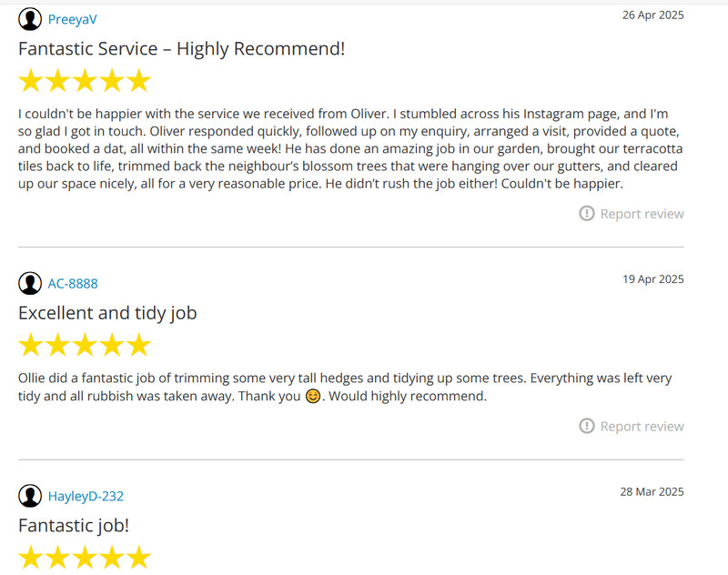Click the AC-8888 profile avatar icon
The height and width of the screenshot is (575, 728).
(x=30, y=283)
